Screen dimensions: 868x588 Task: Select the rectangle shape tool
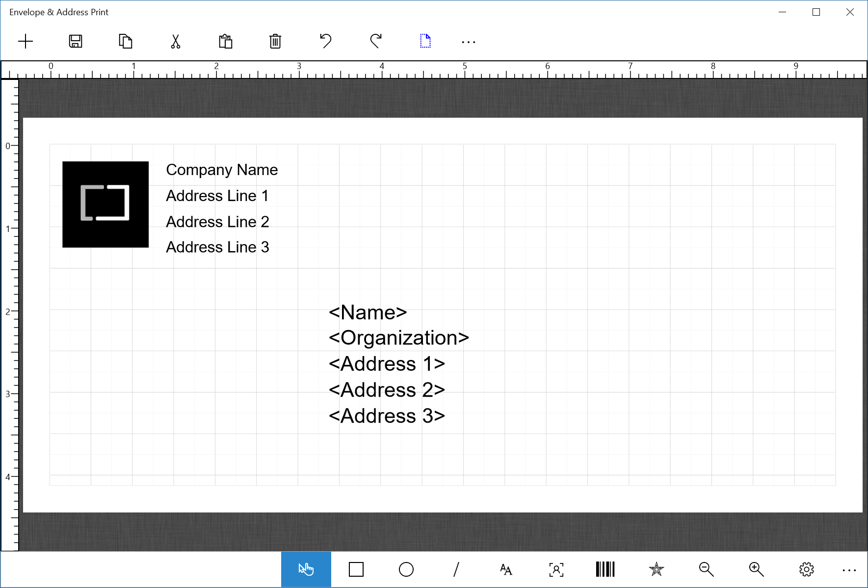356,569
